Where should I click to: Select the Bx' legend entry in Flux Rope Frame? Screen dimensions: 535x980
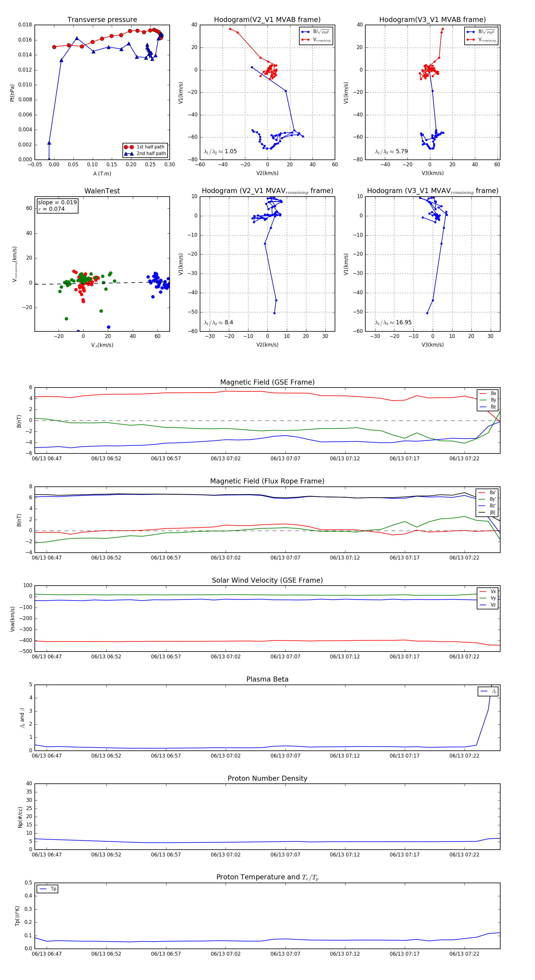(487, 492)
